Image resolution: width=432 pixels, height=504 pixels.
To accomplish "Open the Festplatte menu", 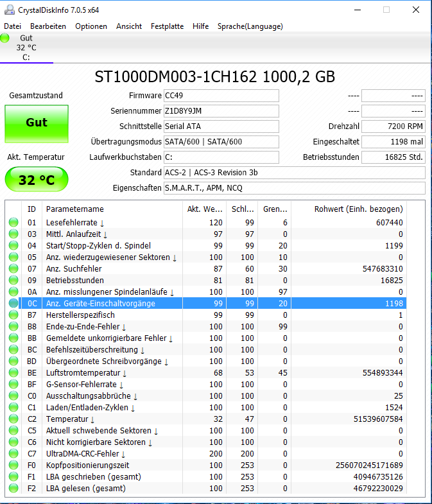I will [x=167, y=26].
